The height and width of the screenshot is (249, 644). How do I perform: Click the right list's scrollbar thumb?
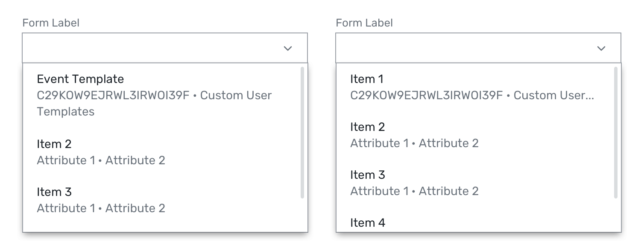(616, 132)
